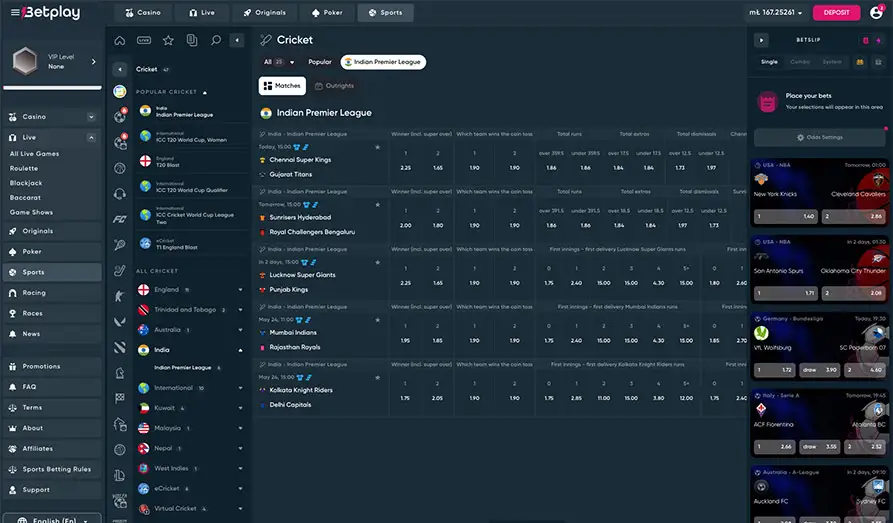Collapse the Popular Cricket section
Image resolution: width=893 pixels, height=523 pixels.
pyautogui.click(x=205, y=92)
